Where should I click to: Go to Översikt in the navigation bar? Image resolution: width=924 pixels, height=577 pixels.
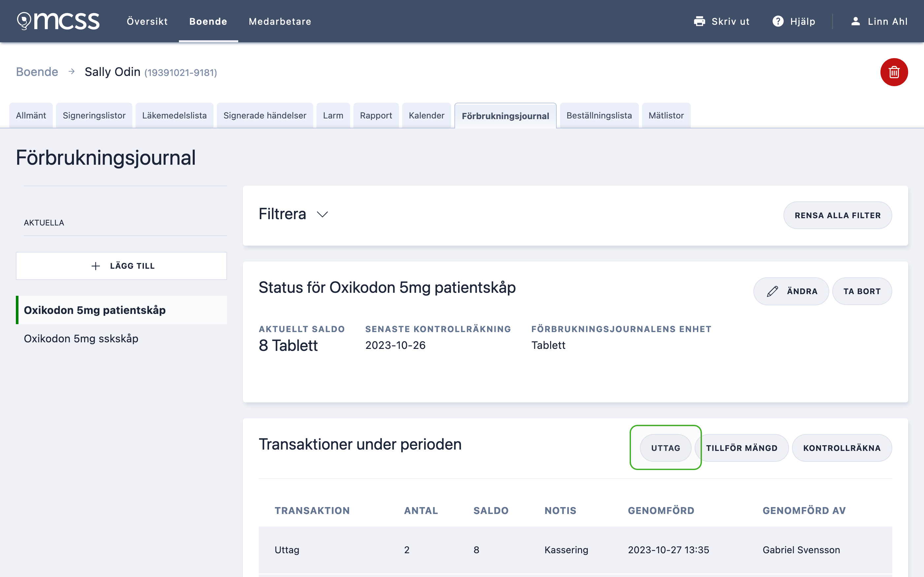[147, 21]
